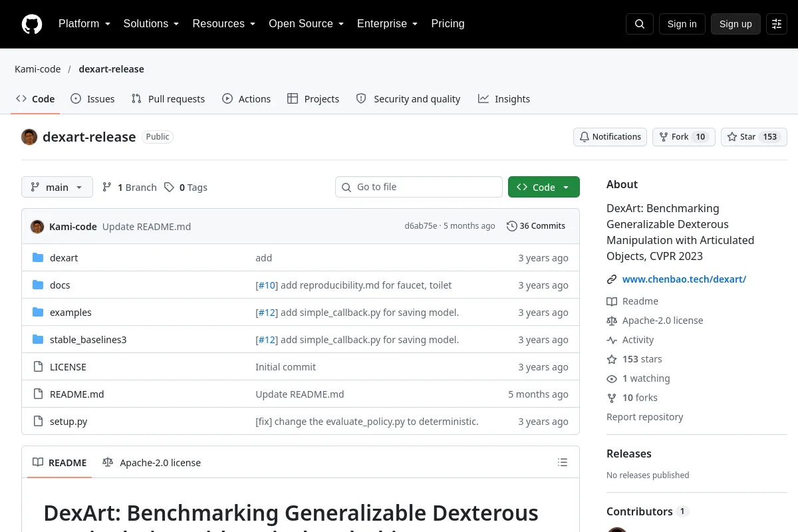Open the Insights tab
798x532 pixels.
(504, 99)
